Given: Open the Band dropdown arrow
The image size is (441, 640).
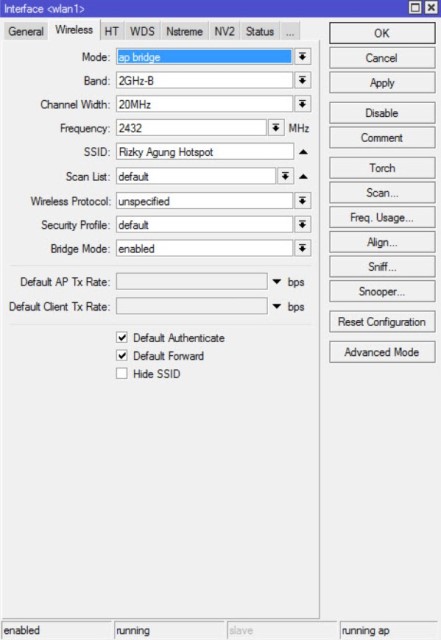Looking at the screenshot, I should [x=302, y=80].
